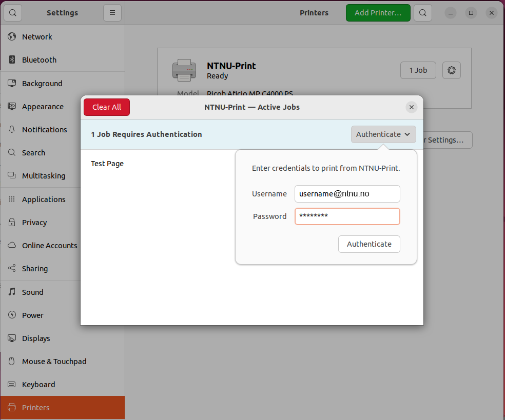Click the Online Accounts cloud icon
Viewport: 505px width, 420px height.
click(12, 245)
